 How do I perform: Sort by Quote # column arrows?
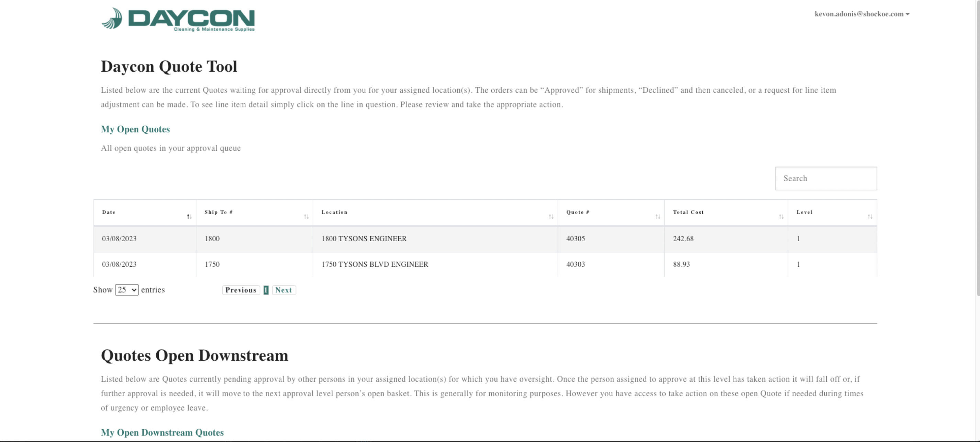tap(657, 217)
